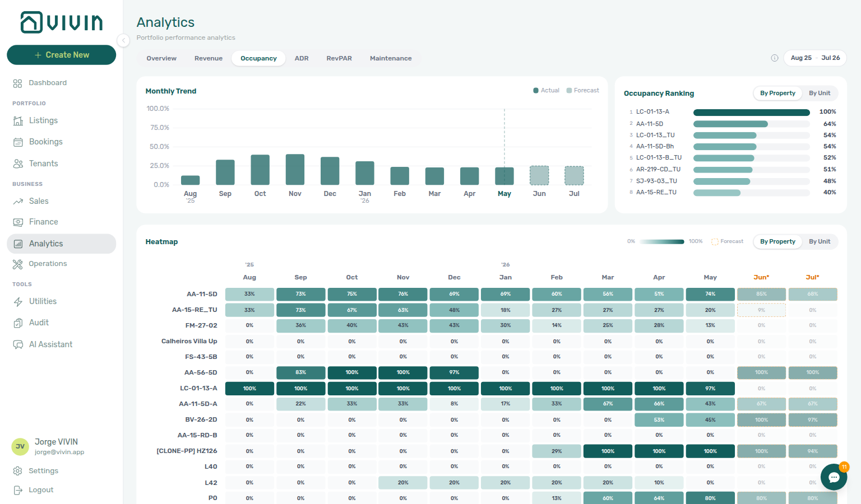Switch to the Revenue tab

pos(209,58)
